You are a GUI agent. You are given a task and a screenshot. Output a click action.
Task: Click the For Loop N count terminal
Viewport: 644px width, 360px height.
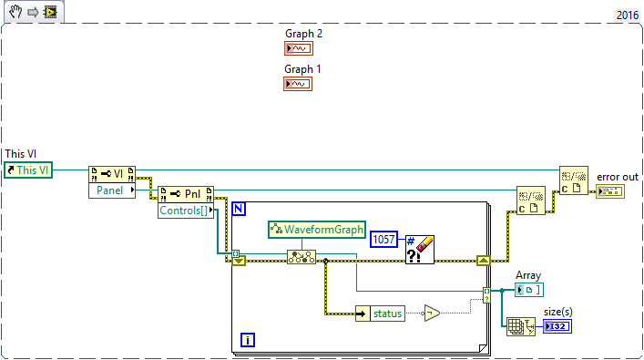coord(239,209)
